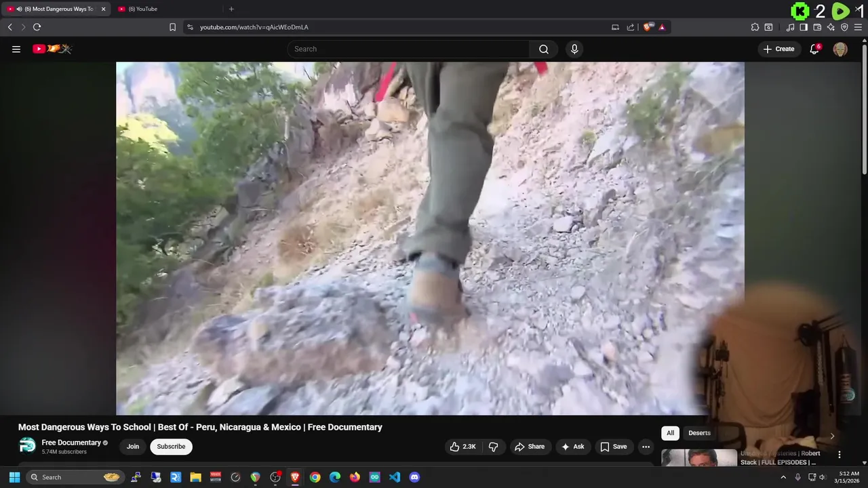Screen dimensions: 868x488
Task: Click the volume icon in system tray
Action: pyautogui.click(x=823, y=477)
